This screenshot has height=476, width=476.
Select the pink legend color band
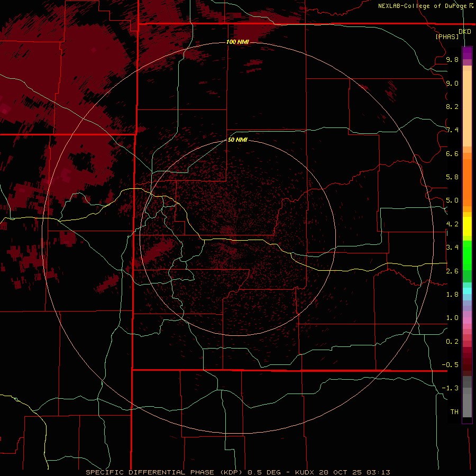(467, 321)
